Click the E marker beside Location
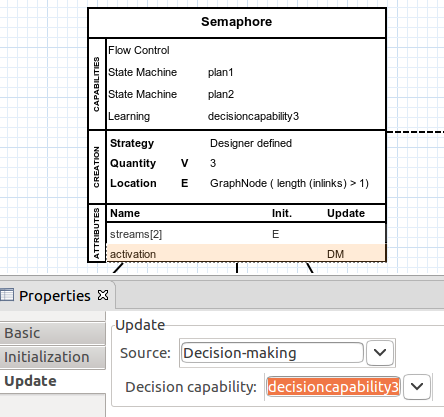This screenshot has width=444, height=417. tap(185, 183)
